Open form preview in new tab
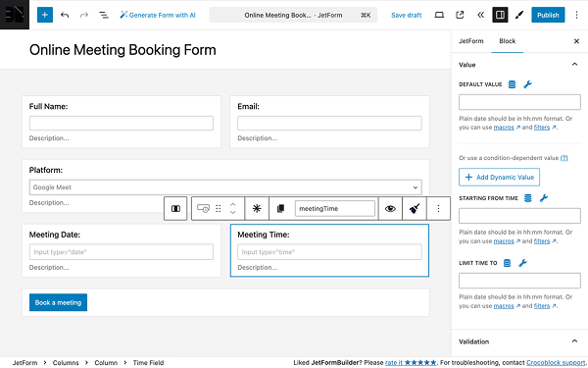Image resolution: width=588 pixels, height=368 pixels. pos(460,15)
